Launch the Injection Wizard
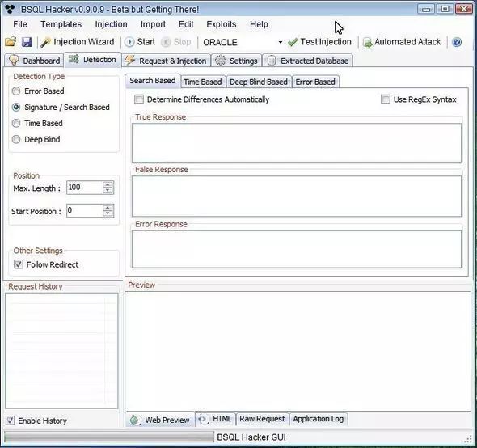477x448 pixels. click(78, 42)
